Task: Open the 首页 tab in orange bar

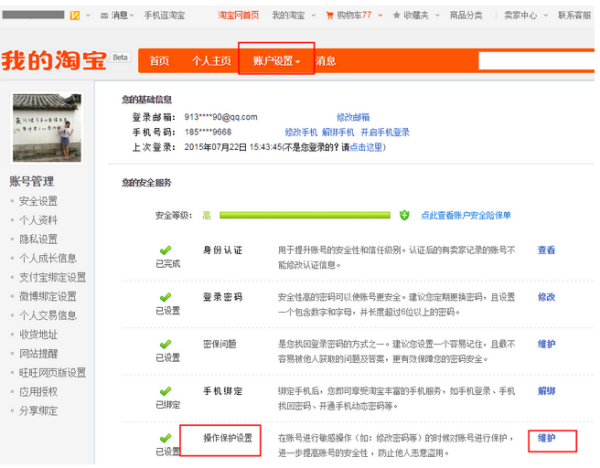Action: 159,60
